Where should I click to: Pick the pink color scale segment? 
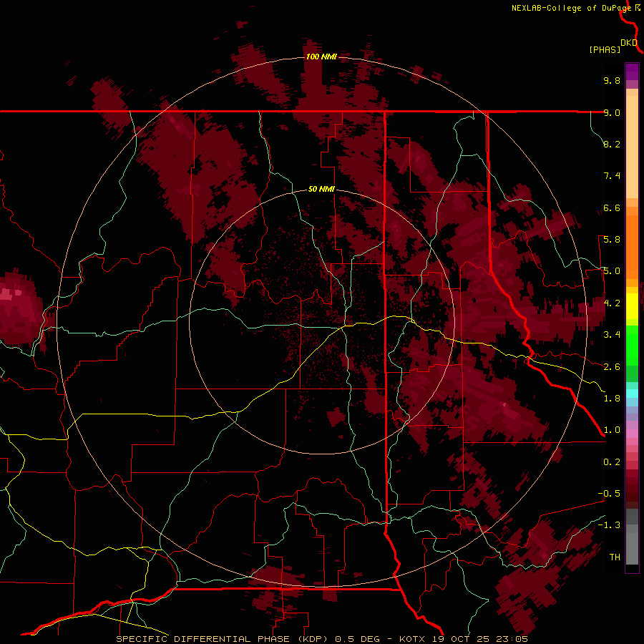pos(632,434)
